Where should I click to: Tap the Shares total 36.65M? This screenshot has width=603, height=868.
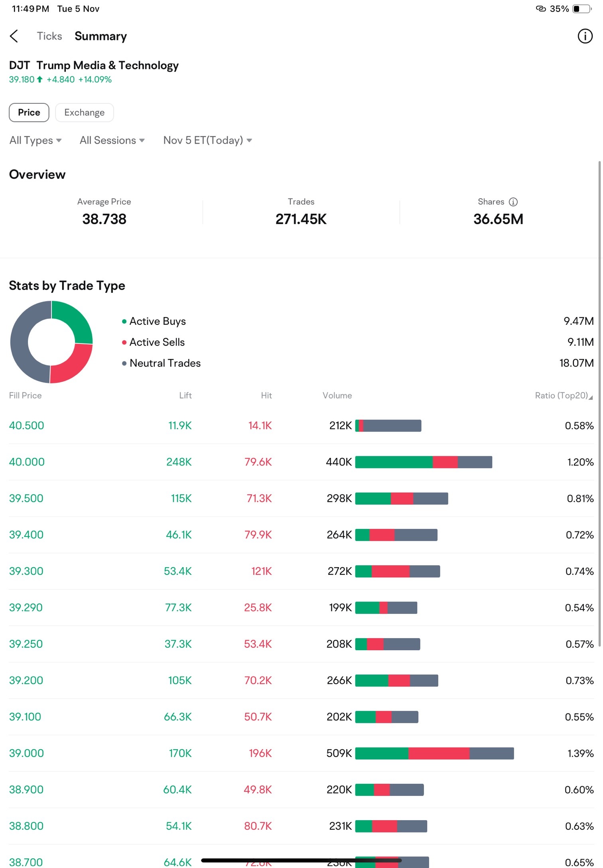[x=498, y=219]
